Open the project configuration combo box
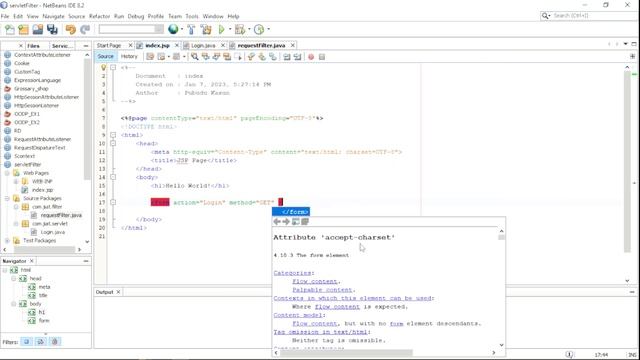Viewport: 640px width, 360px height. point(131,29)
